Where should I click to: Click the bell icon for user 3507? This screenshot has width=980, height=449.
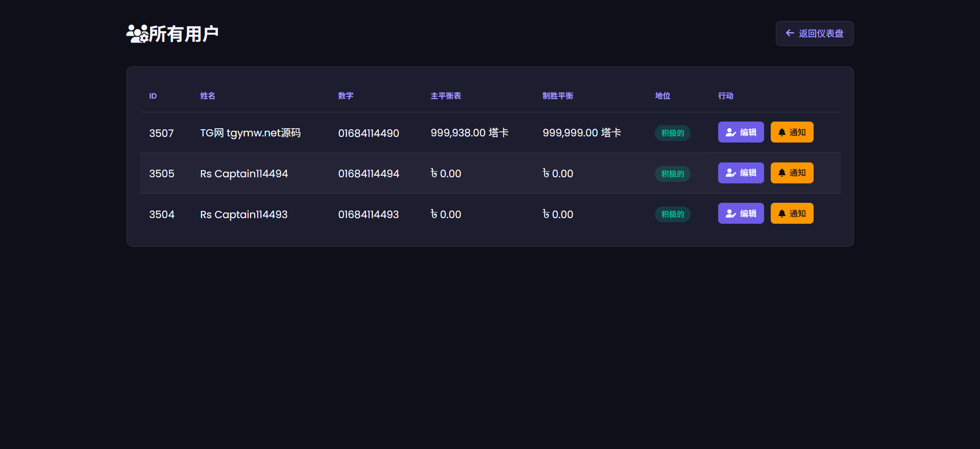coord(781,132)
